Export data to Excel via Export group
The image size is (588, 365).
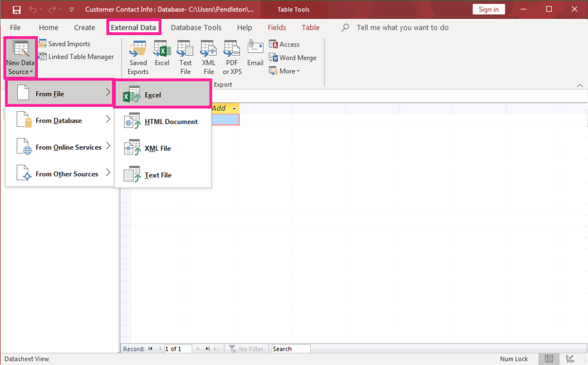tap(161, 56)
